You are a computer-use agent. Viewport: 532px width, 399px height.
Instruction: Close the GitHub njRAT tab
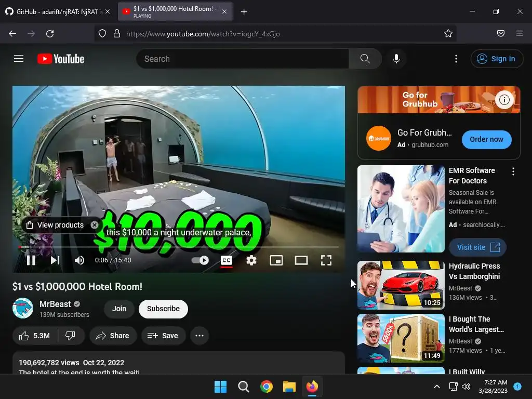108,11
